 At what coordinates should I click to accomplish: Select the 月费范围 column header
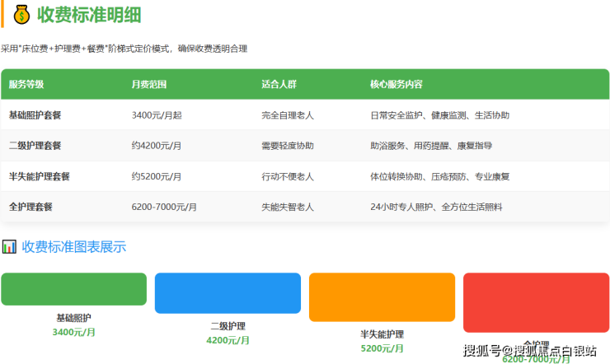[149, 84]
